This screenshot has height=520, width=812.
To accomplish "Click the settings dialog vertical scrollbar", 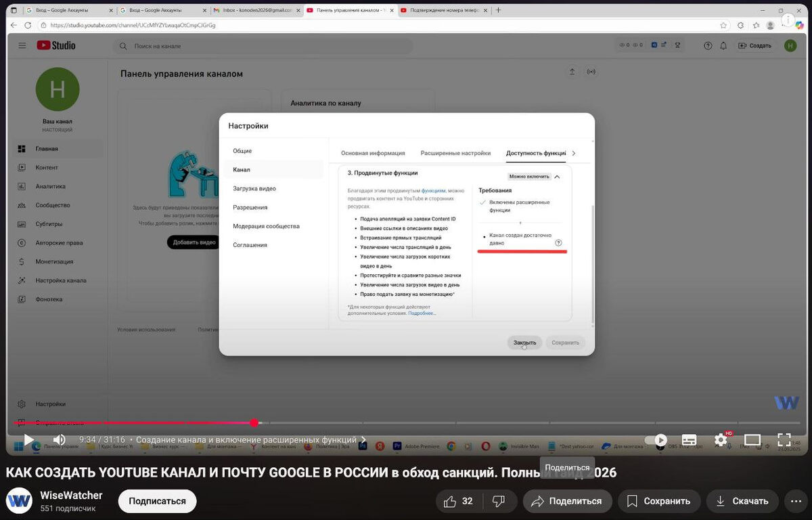I will (x=592, y=264).
